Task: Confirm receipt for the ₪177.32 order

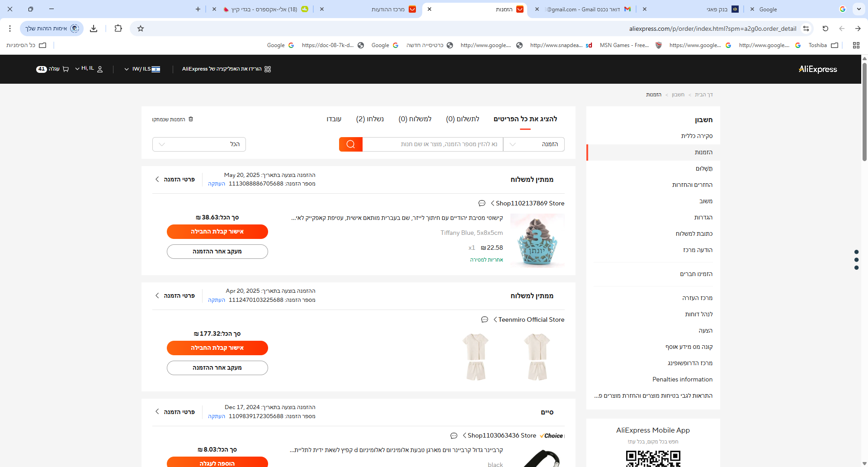Action: click(x=217, y=348)
